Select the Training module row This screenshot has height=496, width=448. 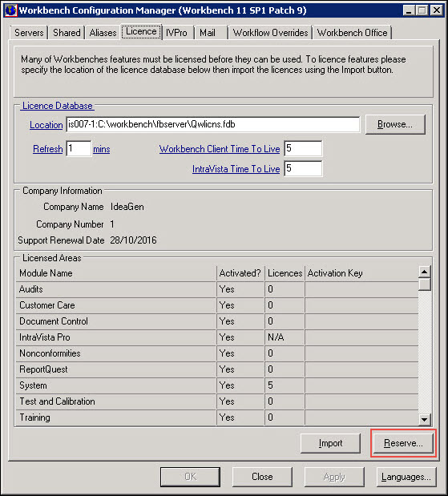tap(217, 417)
